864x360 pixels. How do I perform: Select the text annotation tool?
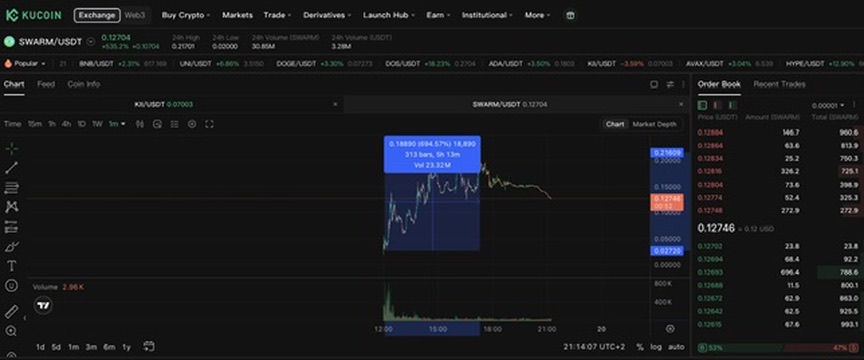pyautogui.click(x=12, y=266)
